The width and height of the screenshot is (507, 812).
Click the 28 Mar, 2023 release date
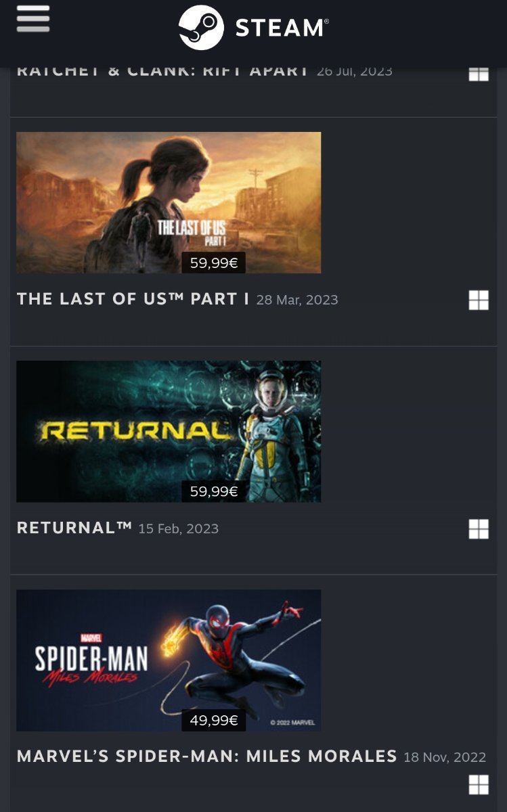pyautogui.click(x=297, y=300)
